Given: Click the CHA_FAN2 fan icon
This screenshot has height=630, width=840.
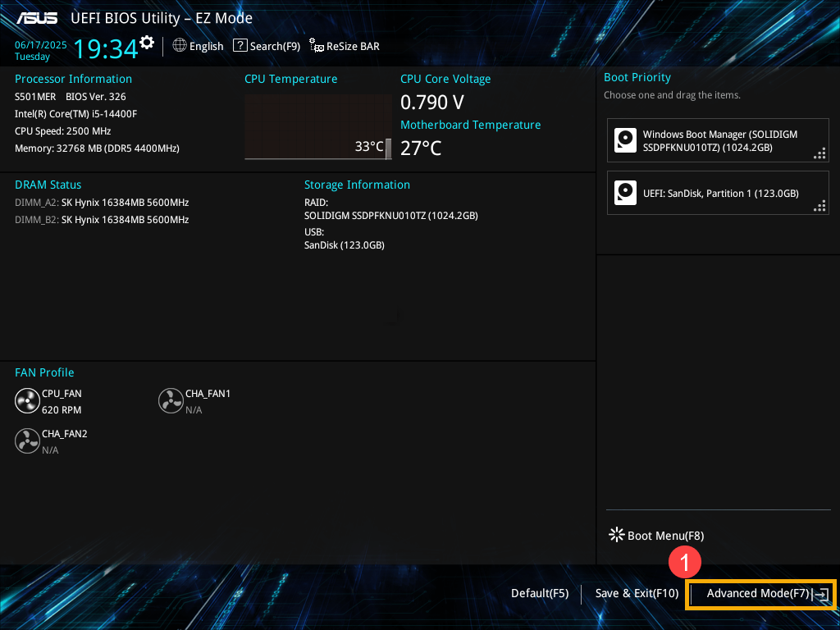Looking at the screenshot, I should tap(27, 441).
